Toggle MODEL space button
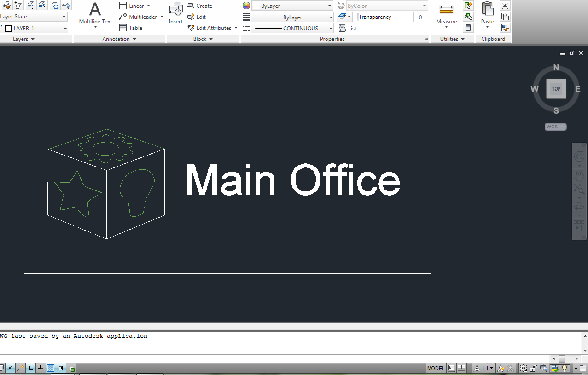Image resolution: width=588 pixels, height=375 pixels. pyautogui.click(x=436, y=368)
